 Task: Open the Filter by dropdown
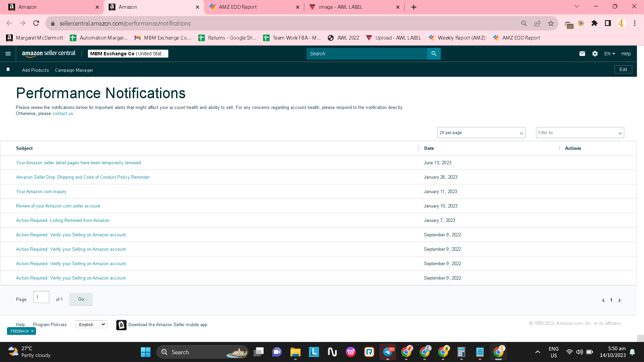tap(580, 133)
